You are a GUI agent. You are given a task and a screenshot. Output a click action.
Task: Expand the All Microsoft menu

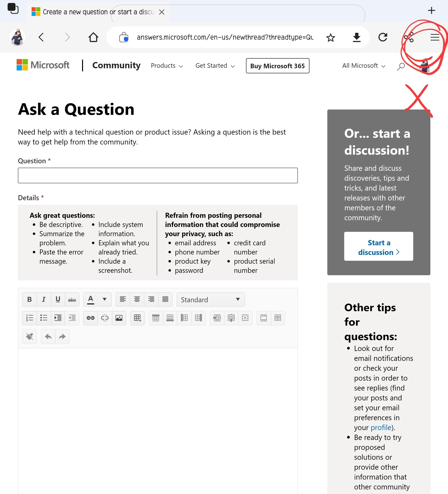point(364,66)
